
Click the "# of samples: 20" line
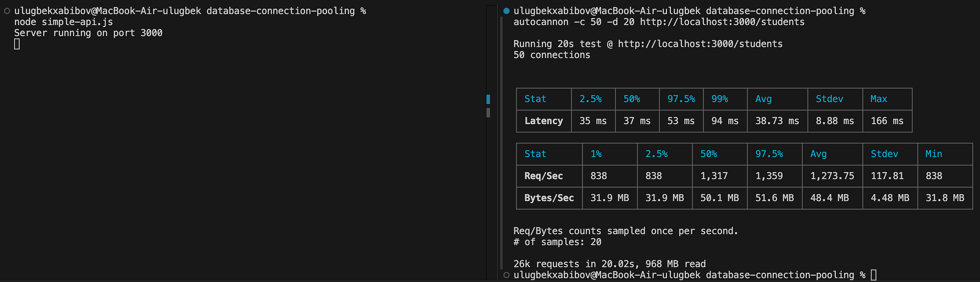click(x=557, y=242)
